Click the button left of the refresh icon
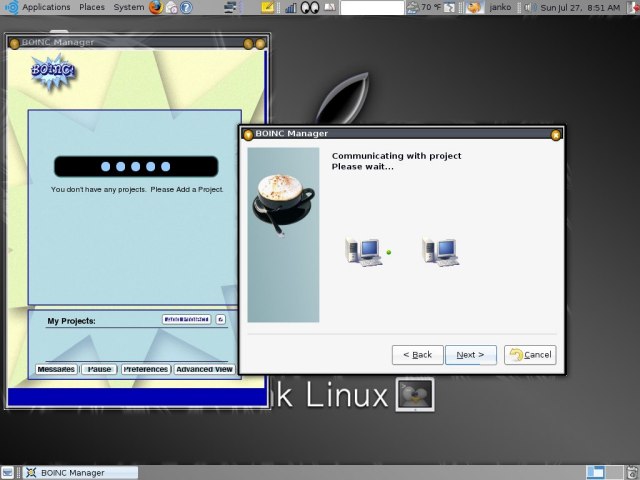 coord(187,320)
